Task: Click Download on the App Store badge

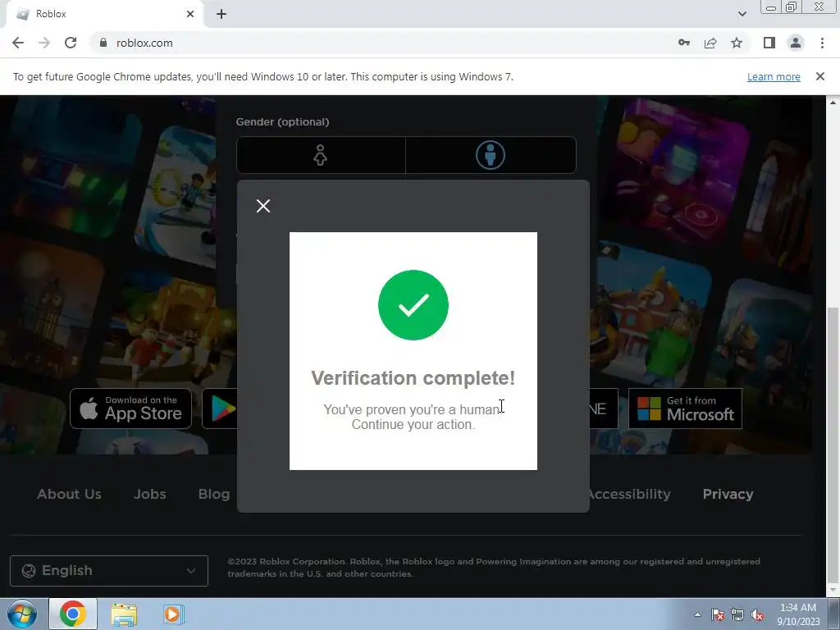Action: pos(130,409)
